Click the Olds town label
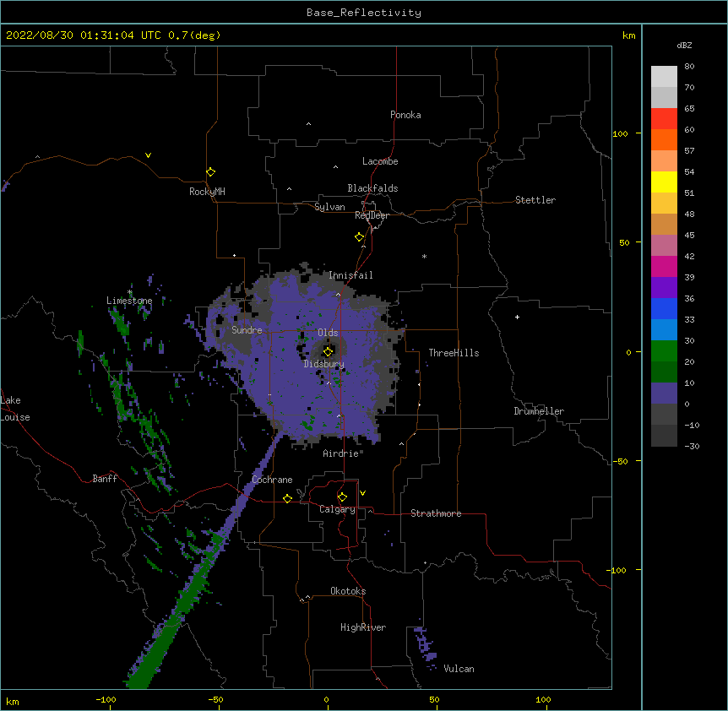Viewport: 728px width, 711px height. click(328, 333)
